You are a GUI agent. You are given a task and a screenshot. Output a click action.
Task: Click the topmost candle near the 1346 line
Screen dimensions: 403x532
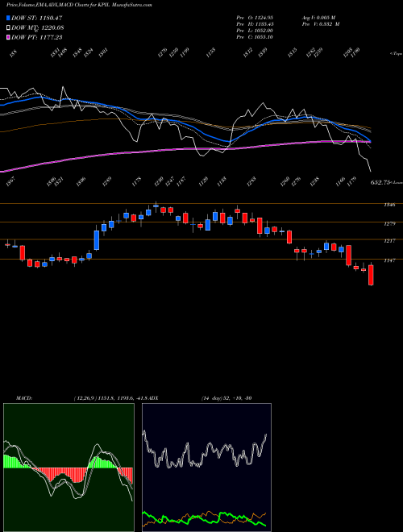coord(156,206)
